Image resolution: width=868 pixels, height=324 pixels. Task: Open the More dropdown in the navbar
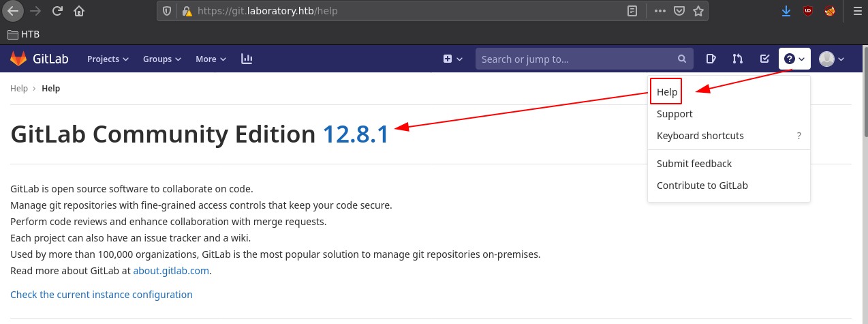(x=211, y=59)
